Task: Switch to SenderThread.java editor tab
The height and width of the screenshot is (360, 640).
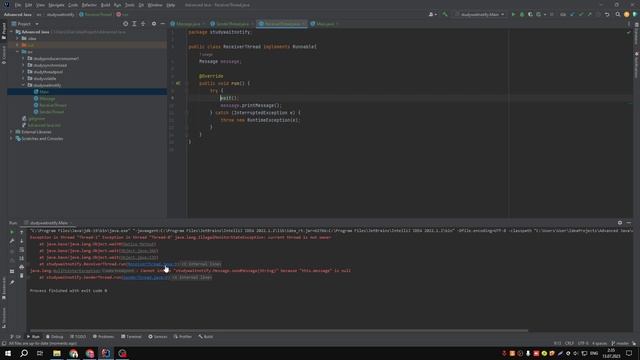Action: click(x=232, y=24)
